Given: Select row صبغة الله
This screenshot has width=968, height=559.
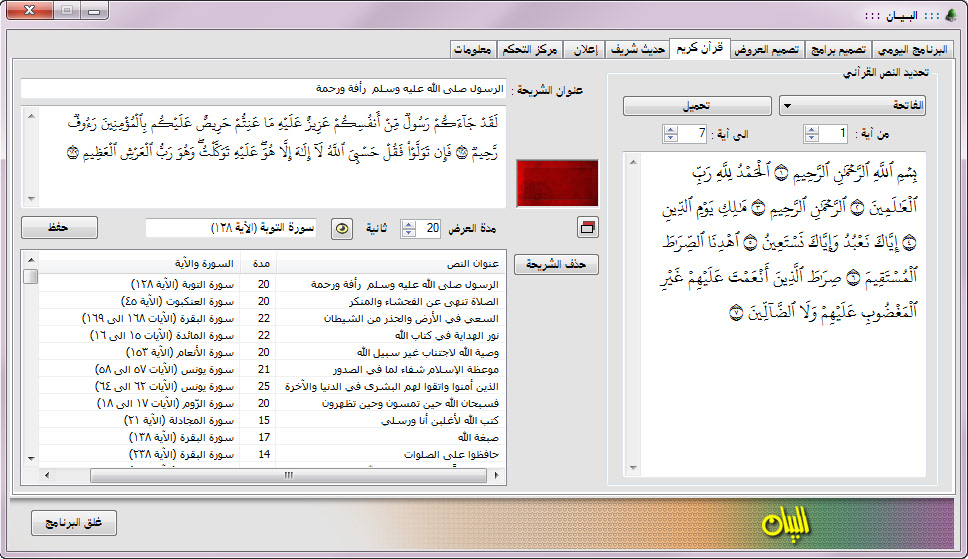Looking at the screenshot, I should pyautogui.click(x=272, y=437).
